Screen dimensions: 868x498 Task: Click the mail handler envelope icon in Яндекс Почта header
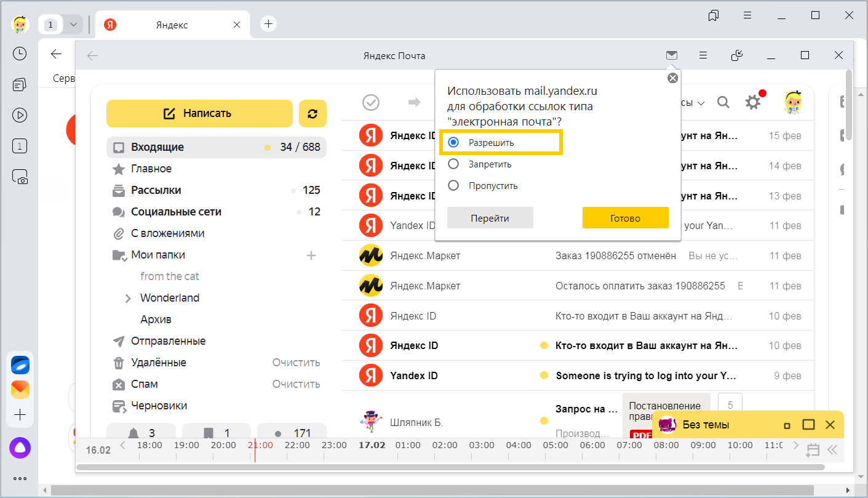click(672, 55)
